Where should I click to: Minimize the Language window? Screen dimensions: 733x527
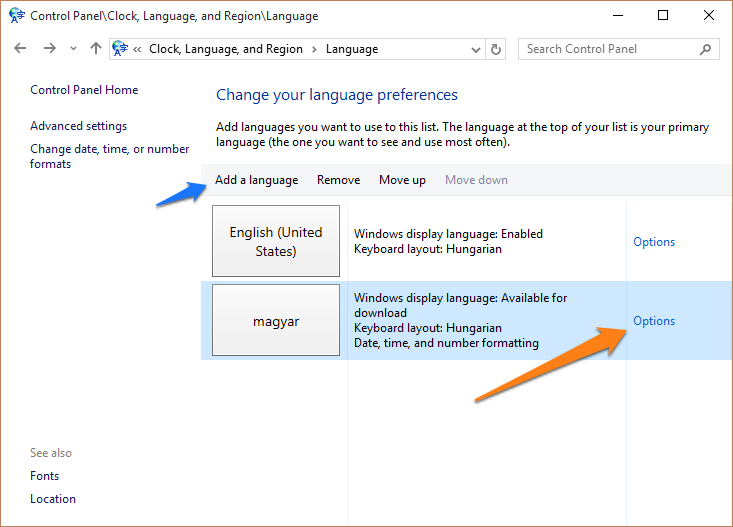[x=618, y=15]
